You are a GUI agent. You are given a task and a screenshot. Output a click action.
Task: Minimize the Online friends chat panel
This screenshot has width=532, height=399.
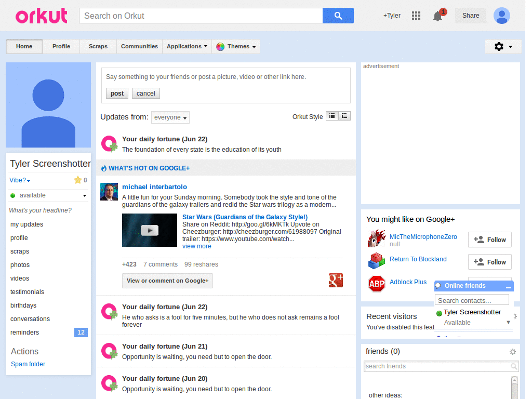(508, 287)
